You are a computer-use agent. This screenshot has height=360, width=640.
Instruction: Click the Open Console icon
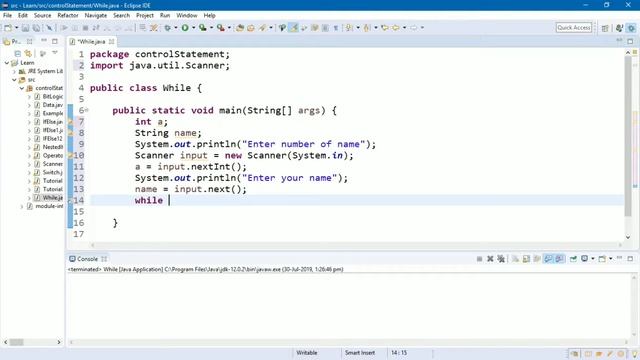(602, 259)
